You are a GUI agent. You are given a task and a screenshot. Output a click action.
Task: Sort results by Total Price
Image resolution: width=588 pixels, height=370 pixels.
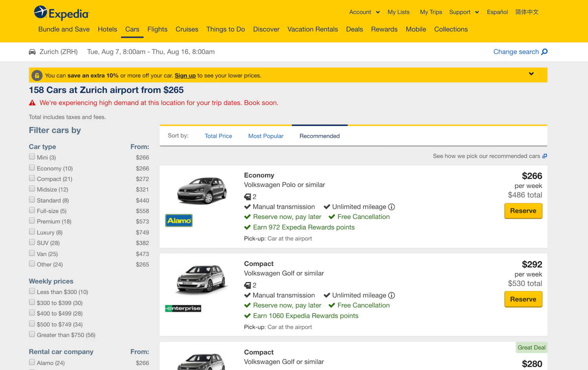tap(218, 136)
